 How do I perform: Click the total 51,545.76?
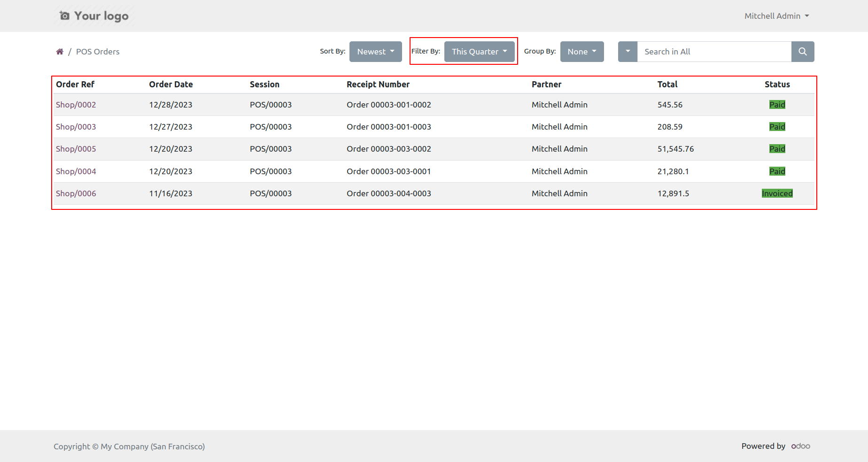coord(676,149)
